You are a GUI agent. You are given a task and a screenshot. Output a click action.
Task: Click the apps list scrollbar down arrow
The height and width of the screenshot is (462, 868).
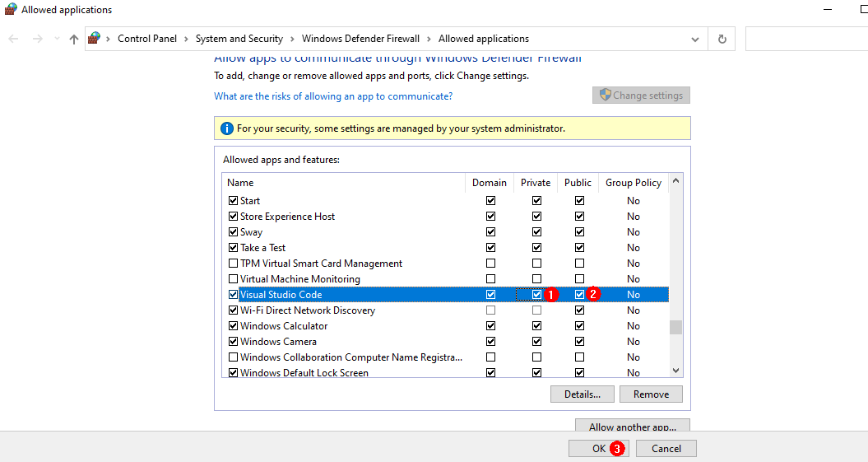(675, 371)
